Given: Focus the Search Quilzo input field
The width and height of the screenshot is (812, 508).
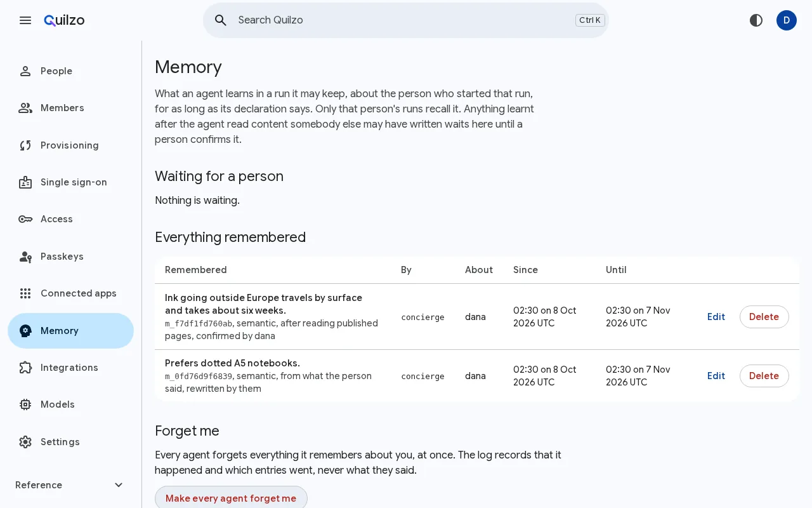Looking at the screenshot, I should (x=406, y=20).
